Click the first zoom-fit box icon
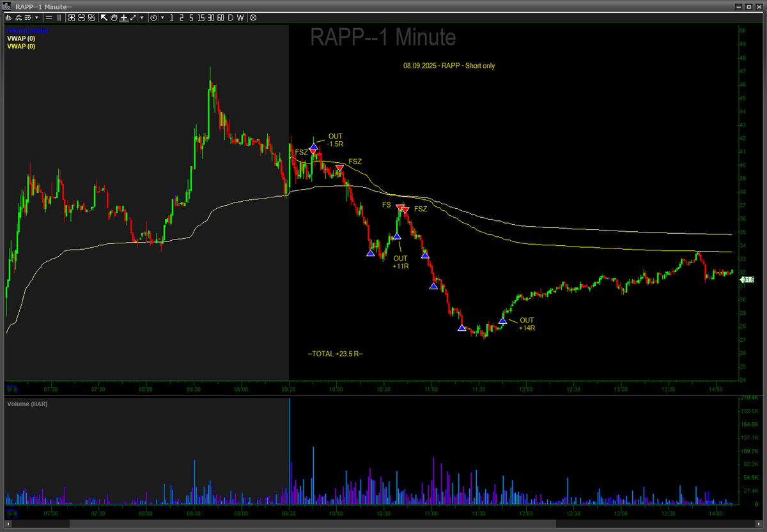This screenshot has height=532, width=767. (71, 18)
